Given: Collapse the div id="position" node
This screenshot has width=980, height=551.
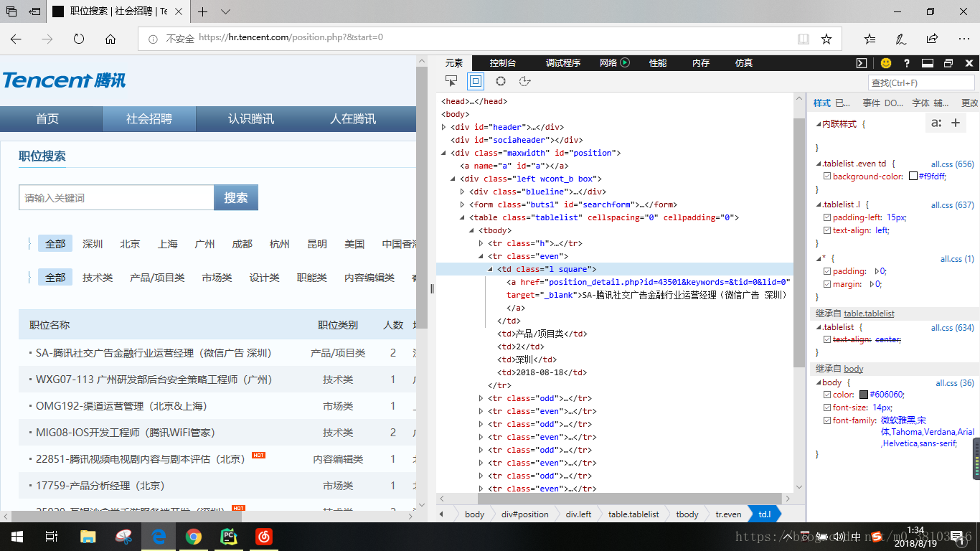Looking at the screenshot, I should (444, 153).
